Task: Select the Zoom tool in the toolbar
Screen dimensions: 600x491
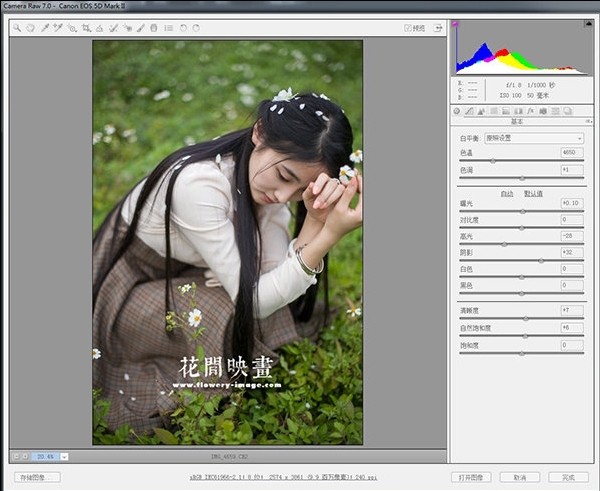Action: pyautogui.click(x=17, y=28)
